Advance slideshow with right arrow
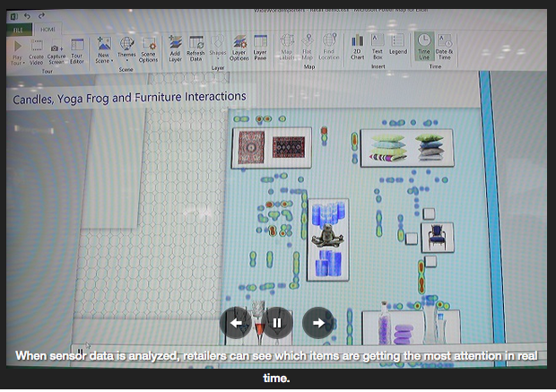Image resolution: width=556 pixels, height=392 pixels. coord(318,322)
